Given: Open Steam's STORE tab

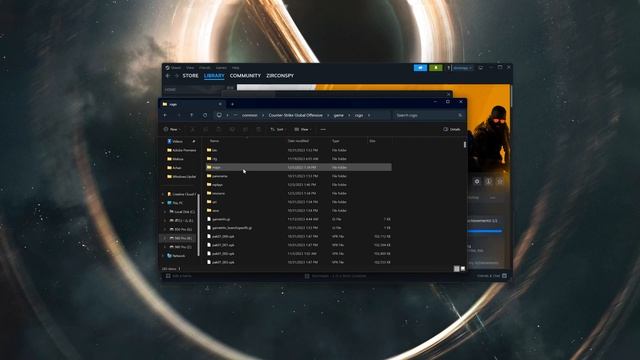Looking at the screenshot, I should [190, 76].
